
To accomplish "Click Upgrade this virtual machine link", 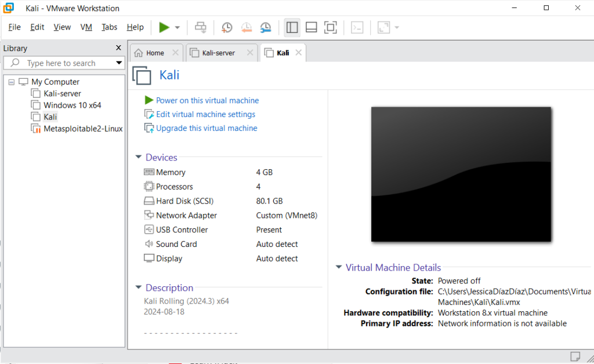I will pos(207,128).
